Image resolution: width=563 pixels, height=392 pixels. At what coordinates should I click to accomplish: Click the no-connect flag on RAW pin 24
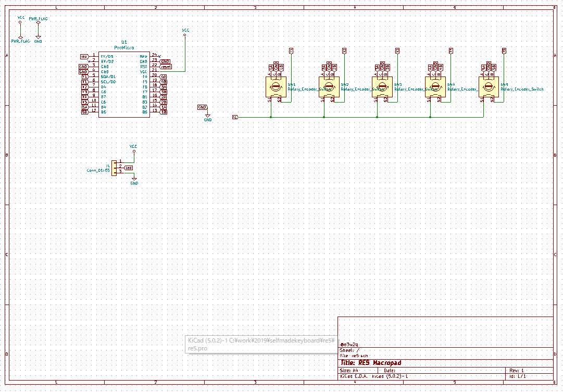pyautogui.click(x=160, y=56)
